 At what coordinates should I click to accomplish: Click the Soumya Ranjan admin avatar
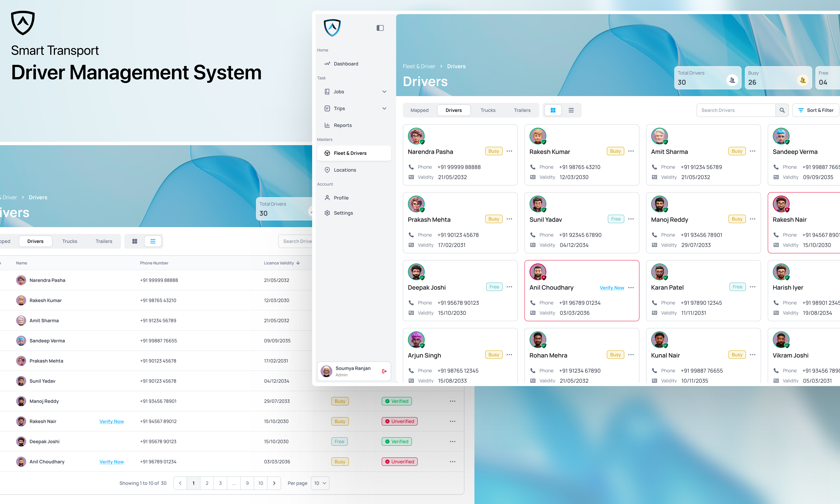coord(326,371)
